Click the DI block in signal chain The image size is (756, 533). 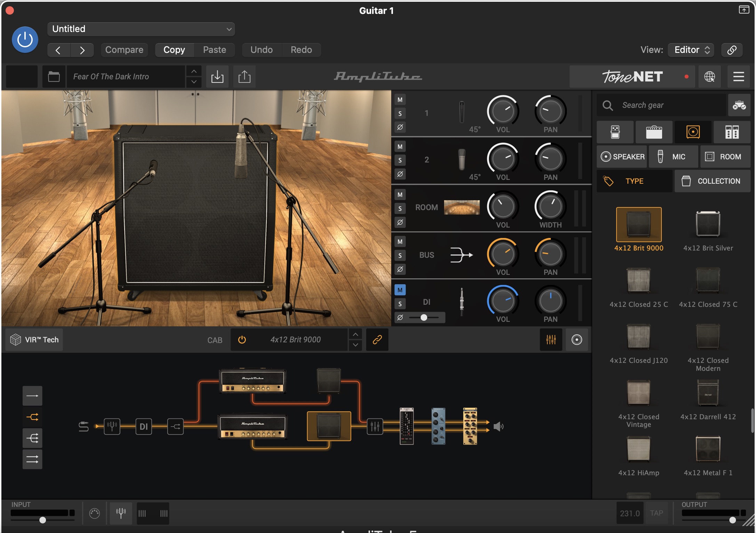coord(144,426)
